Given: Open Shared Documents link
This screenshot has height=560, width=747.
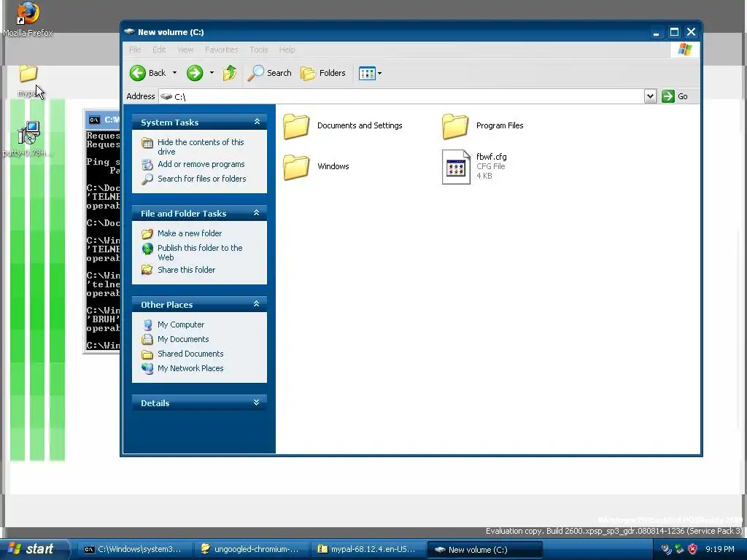Looking at the screenshot, I should pos(190,354).
